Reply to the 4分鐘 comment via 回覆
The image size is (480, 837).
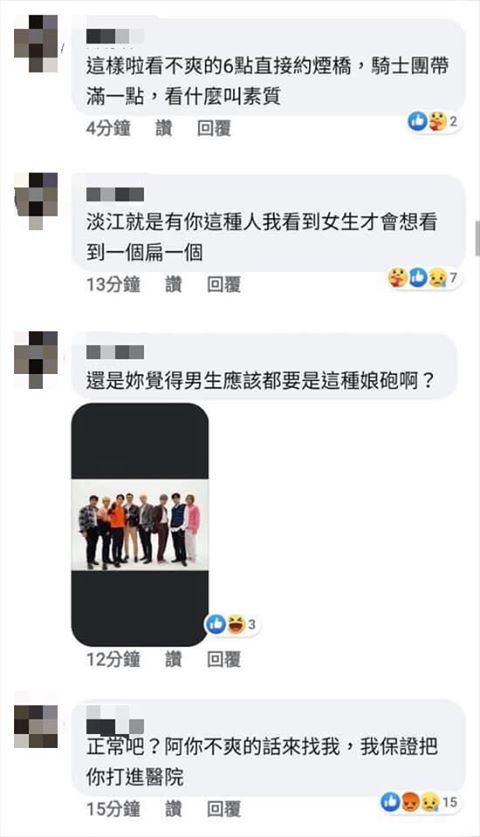(214, 128)
